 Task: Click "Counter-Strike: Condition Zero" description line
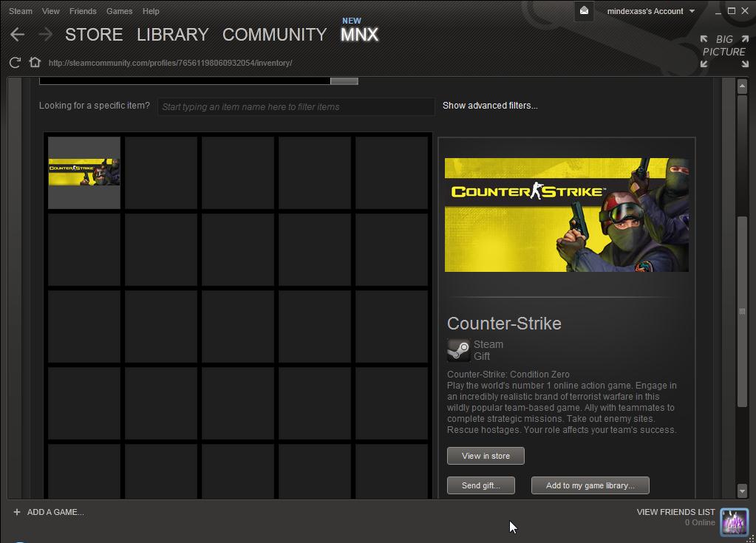coord(508,375)
